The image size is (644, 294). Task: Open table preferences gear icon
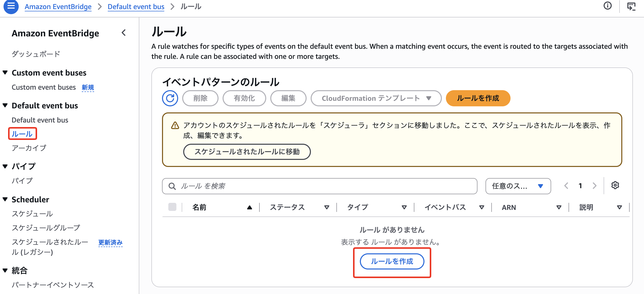615,185
